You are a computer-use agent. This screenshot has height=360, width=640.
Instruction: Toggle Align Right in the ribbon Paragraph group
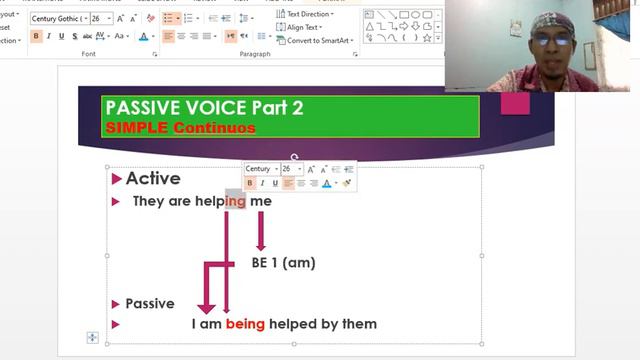[x=194, y=36]
